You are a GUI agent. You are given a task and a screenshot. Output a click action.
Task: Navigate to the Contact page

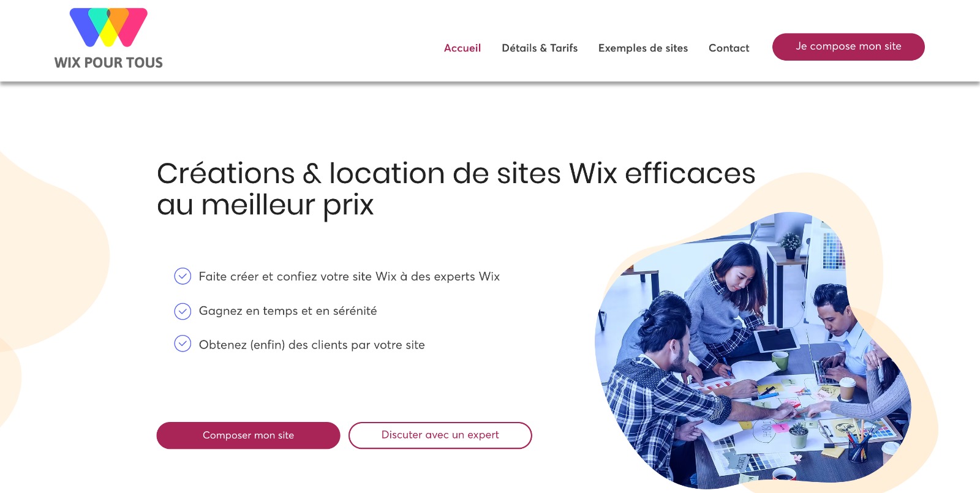pyautogui.click(x=729, y=48)
